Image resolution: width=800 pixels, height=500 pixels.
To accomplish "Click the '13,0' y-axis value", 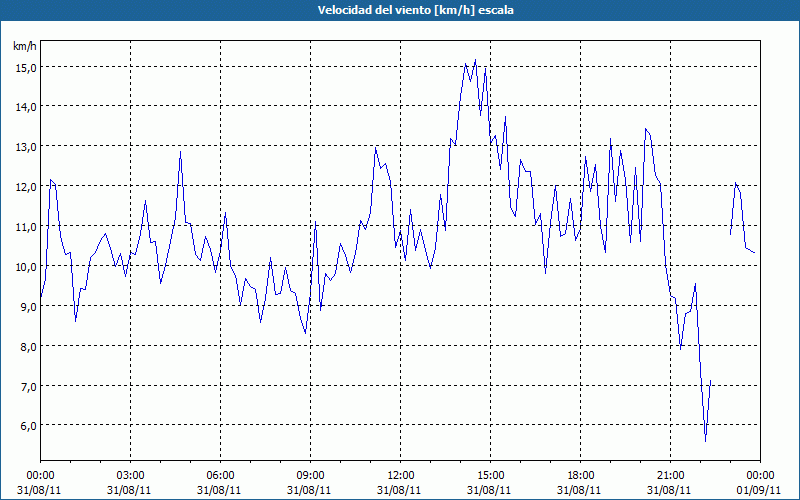I will [x=25, y=147].
